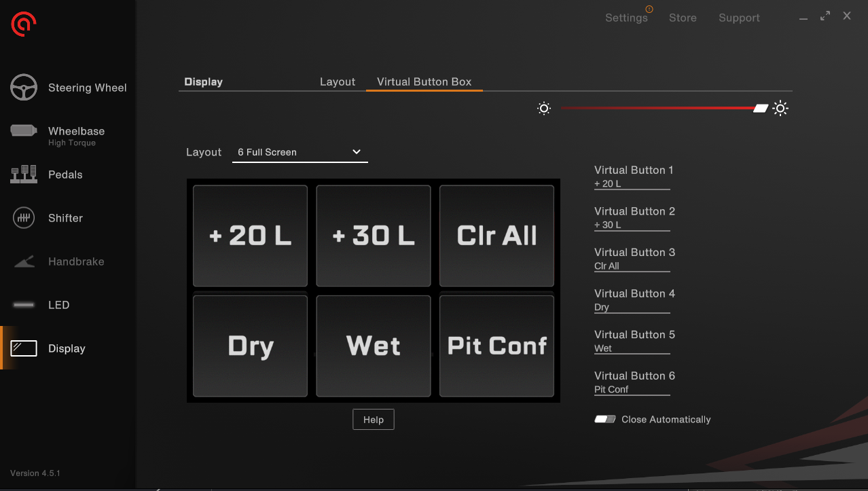868x491 pixels.
Task: Open the Store menu
Action: click(683, 18)
